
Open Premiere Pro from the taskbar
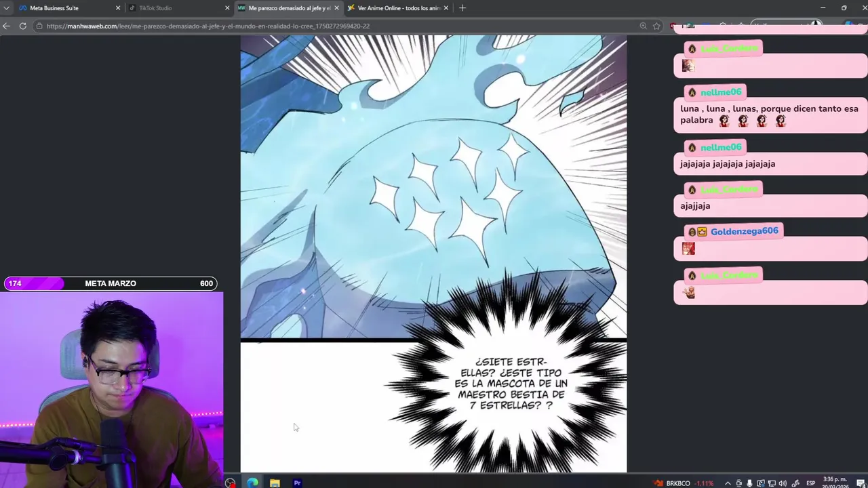point(297,483)
